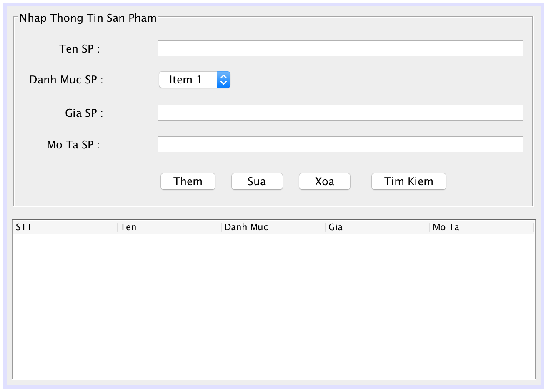Click the "Nhap Thong Tin San Pham" panel title

click(88, 18)
